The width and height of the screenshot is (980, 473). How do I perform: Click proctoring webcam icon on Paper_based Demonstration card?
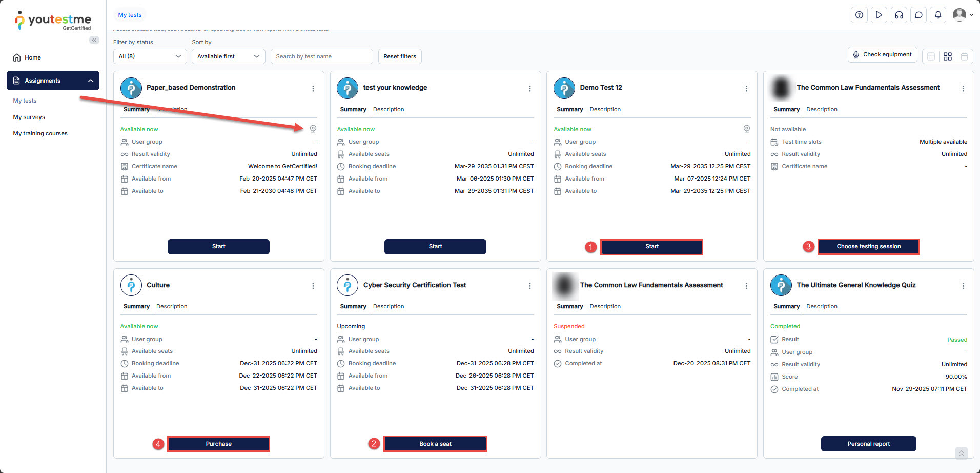pos(313,129)
